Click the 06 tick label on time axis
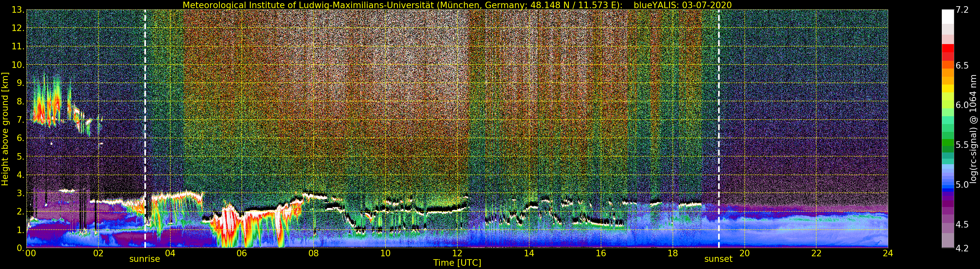The width and height of the screenshot is (980, 269). 242,253
